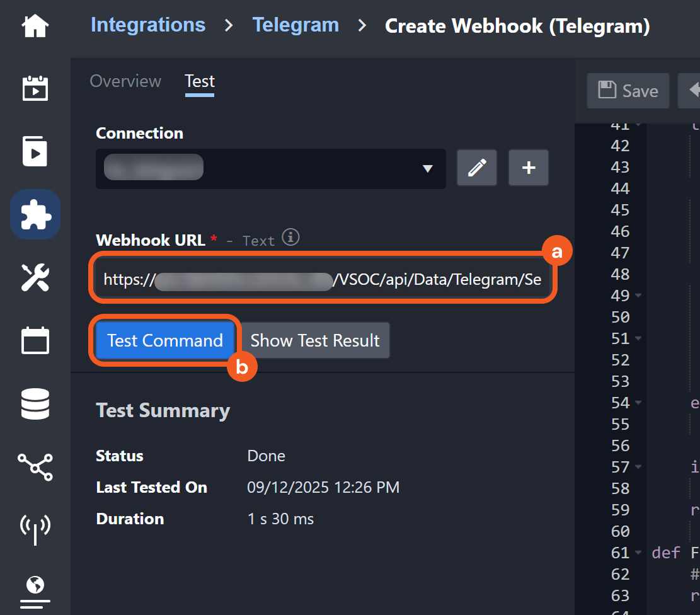Collapse code fold arrow at line 49
The image size is (700, 615).
(638, 296)
